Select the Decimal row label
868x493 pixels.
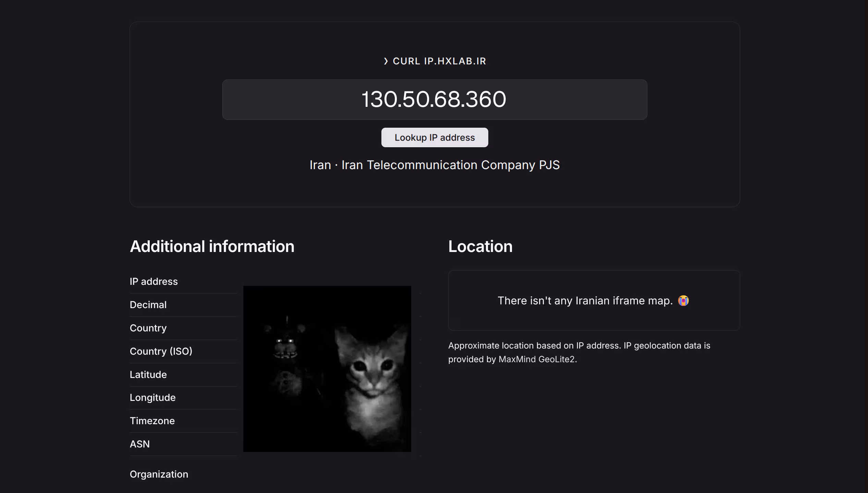point(148,305)
